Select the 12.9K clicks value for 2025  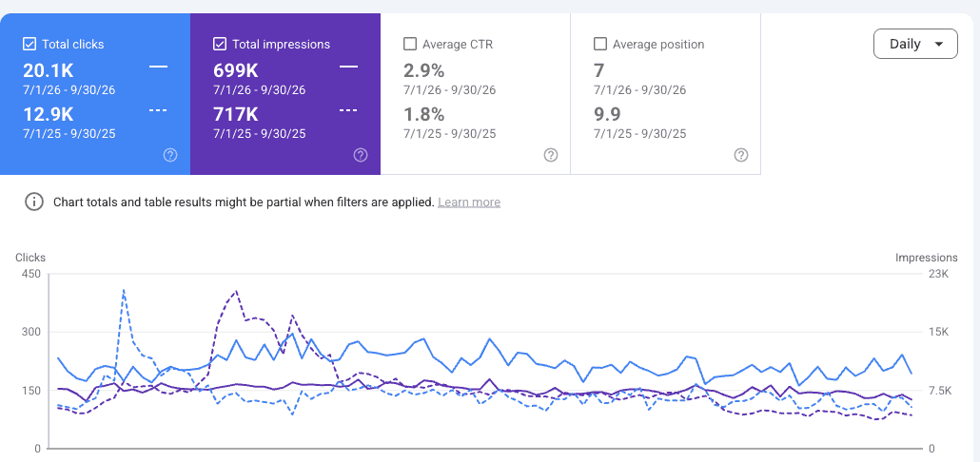pyautogui.click(x=49, y=114)
